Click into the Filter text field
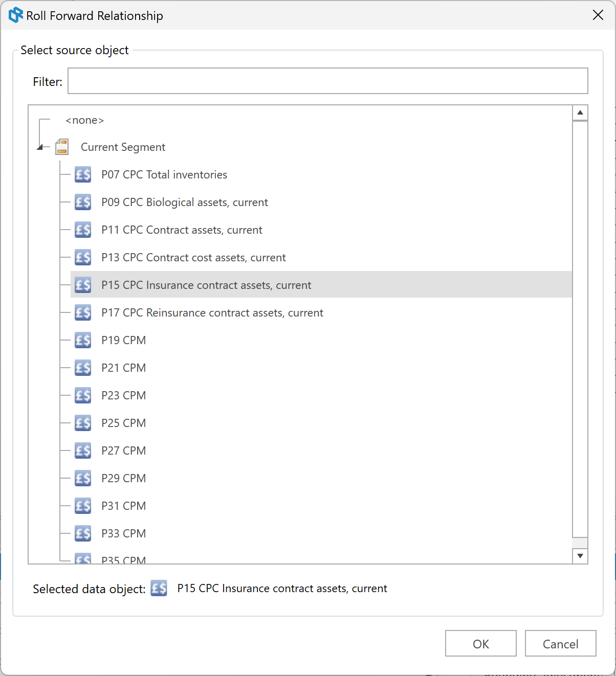This screenshot has width=616, height=676. click(328, 81)
